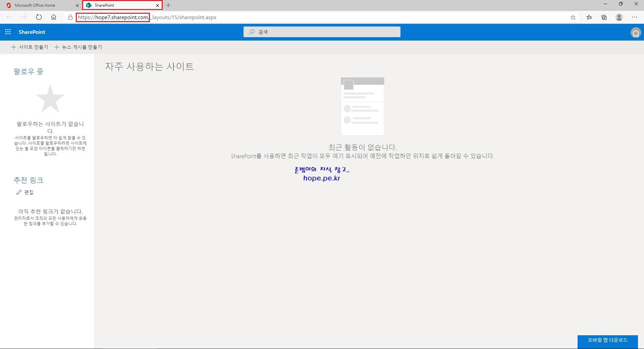Click plus icon beside 사이트 만들기
Image resolution: width=644 pixels, height=349 pixels.
(x=13, y=47)
